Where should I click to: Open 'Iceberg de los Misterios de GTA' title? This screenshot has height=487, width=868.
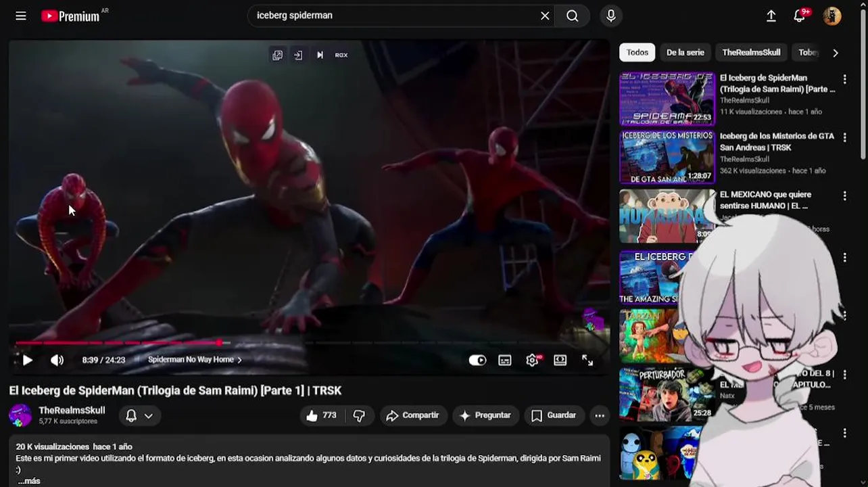tap(777, 141)
